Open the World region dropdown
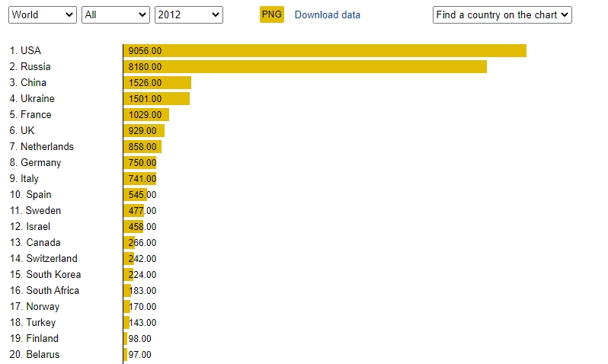This screenshot has height=364, width=608. [43, 14]
